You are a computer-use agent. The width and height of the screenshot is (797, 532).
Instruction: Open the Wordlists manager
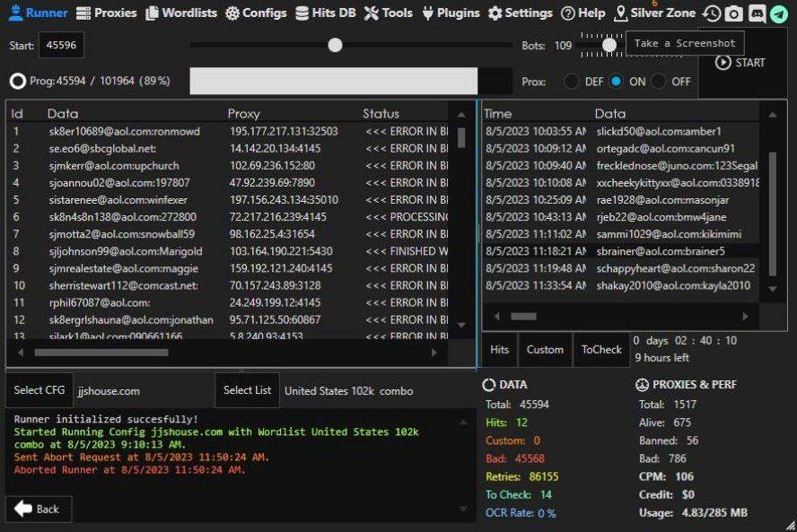pos(181,13)
